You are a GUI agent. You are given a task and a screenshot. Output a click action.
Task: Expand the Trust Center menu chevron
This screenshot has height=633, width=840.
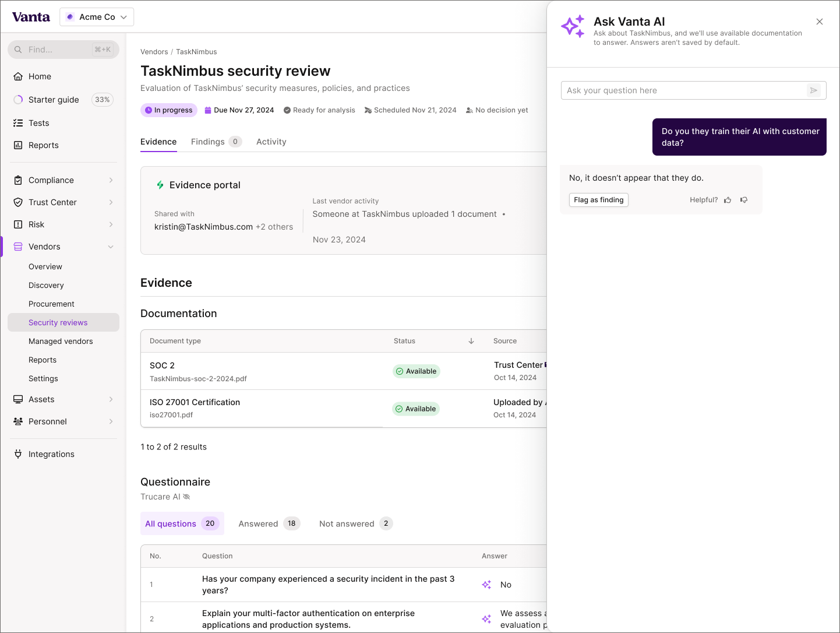pyautogui.click(x=111, y=202)
